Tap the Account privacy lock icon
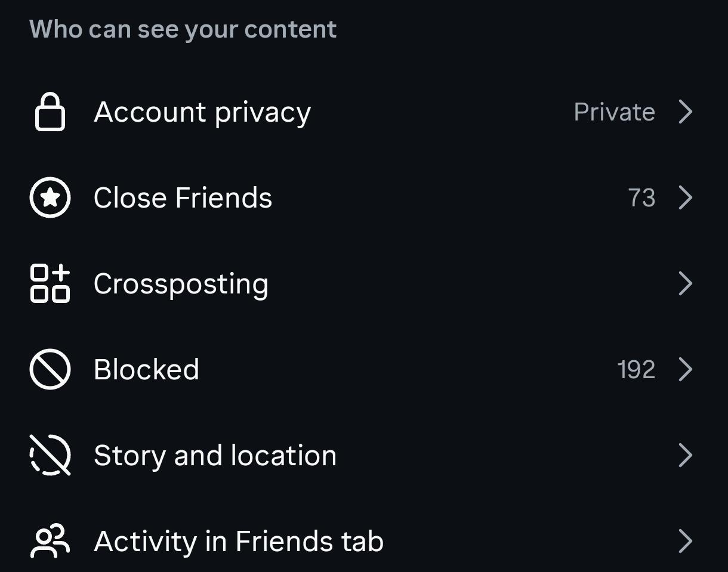Screen dimensions: 728x572 tap(50, 112)
